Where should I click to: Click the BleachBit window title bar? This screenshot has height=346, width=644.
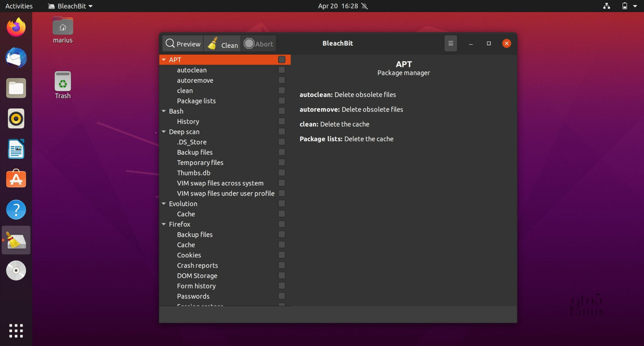pos(338,43)
